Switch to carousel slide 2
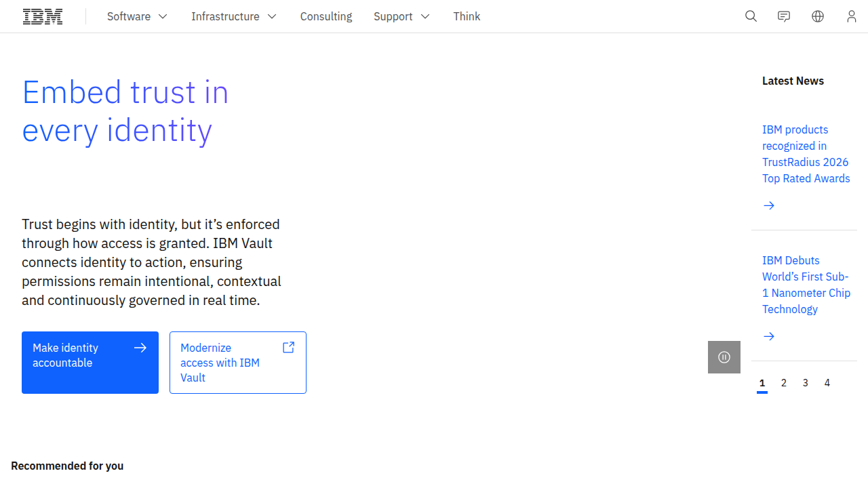Viewport: 868px width, 488px height. click(x=784, y=383)
